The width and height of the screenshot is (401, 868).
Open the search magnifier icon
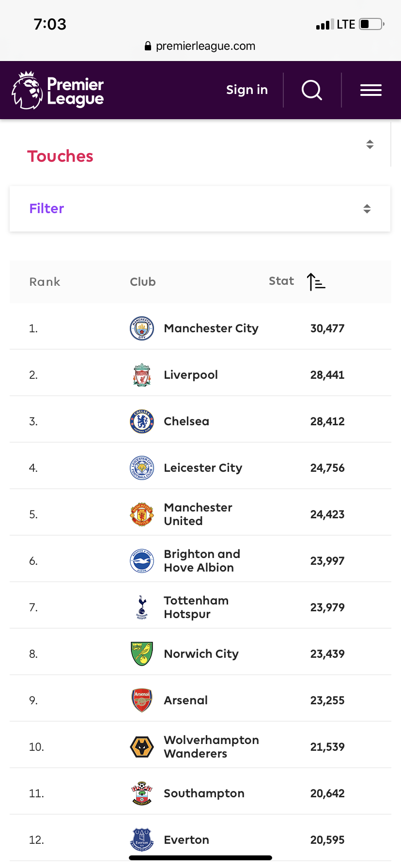(x=312, y=90)
